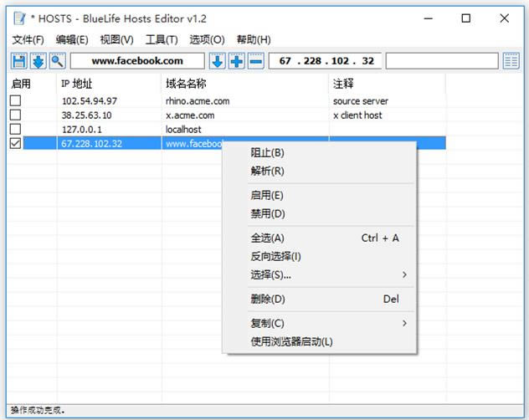Select the 38.25.63.10 IP cell

(x=86, y=115)
